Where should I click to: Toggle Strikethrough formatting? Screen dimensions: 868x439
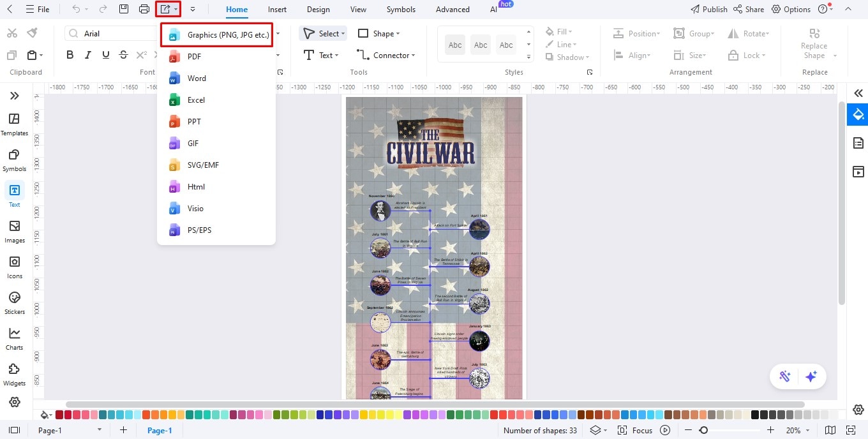[x=124, y=56]
